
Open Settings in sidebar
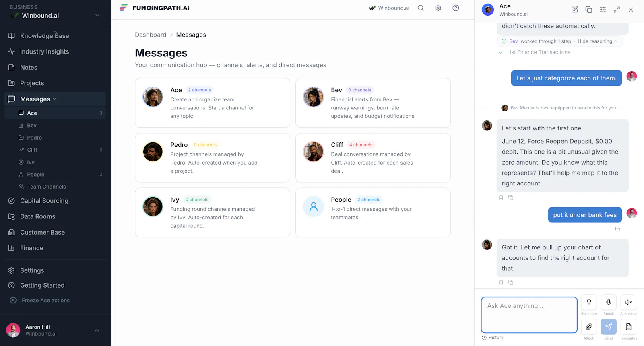coord(56,270)
